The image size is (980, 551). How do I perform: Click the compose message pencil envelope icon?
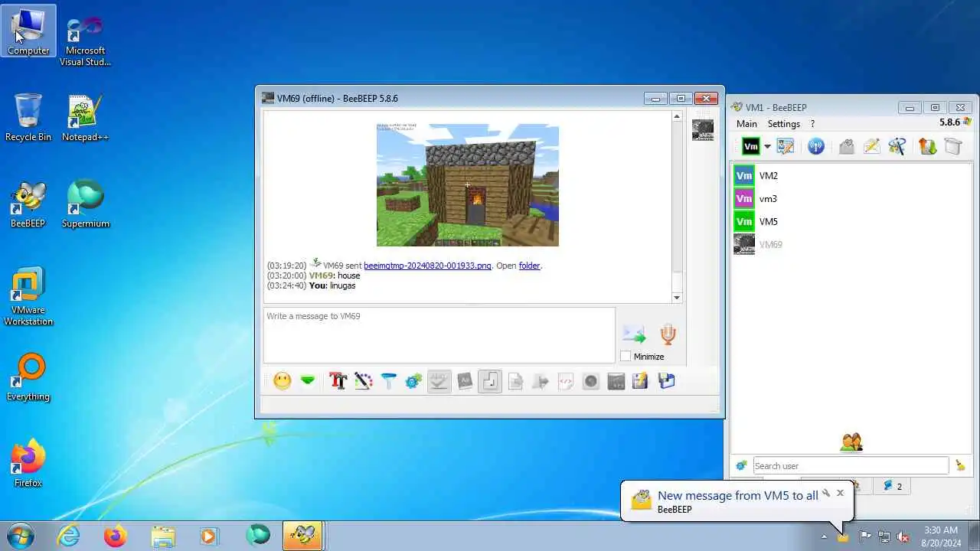(x=871, y=146)
